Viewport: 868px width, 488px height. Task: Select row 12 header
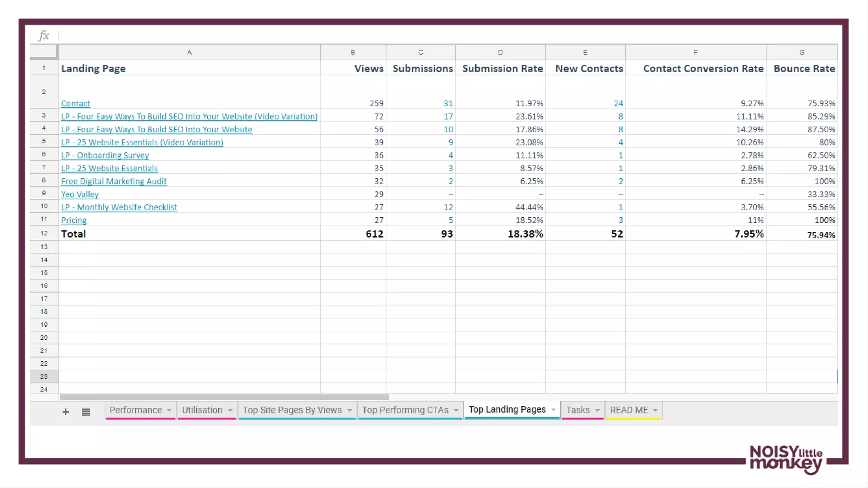coord(44,233)
